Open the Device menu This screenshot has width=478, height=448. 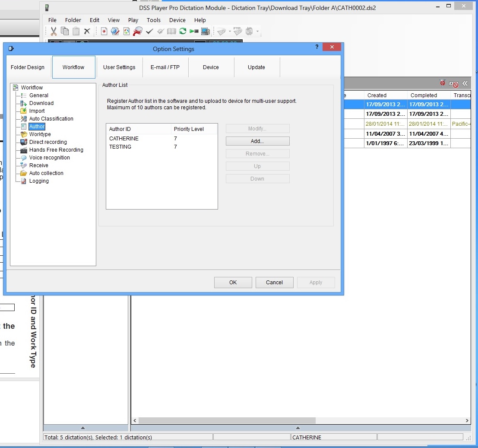[177, 20]
